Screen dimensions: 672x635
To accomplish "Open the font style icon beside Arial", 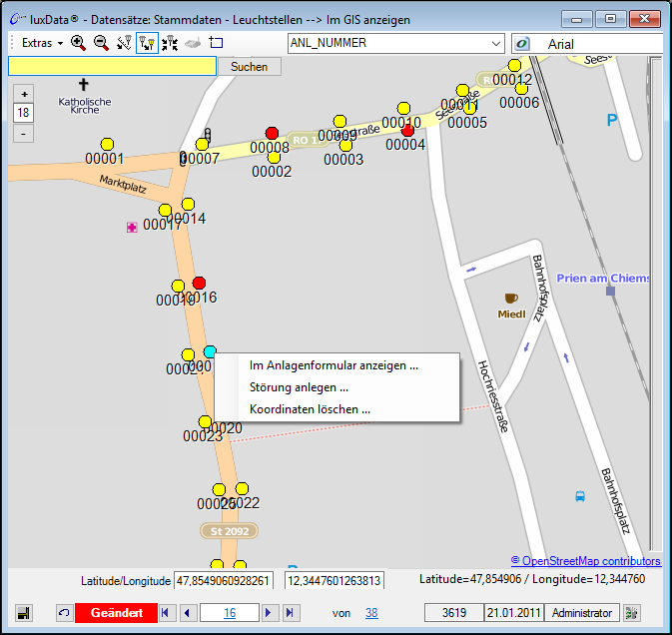I will pyautogui.click(x=521, y=43).
